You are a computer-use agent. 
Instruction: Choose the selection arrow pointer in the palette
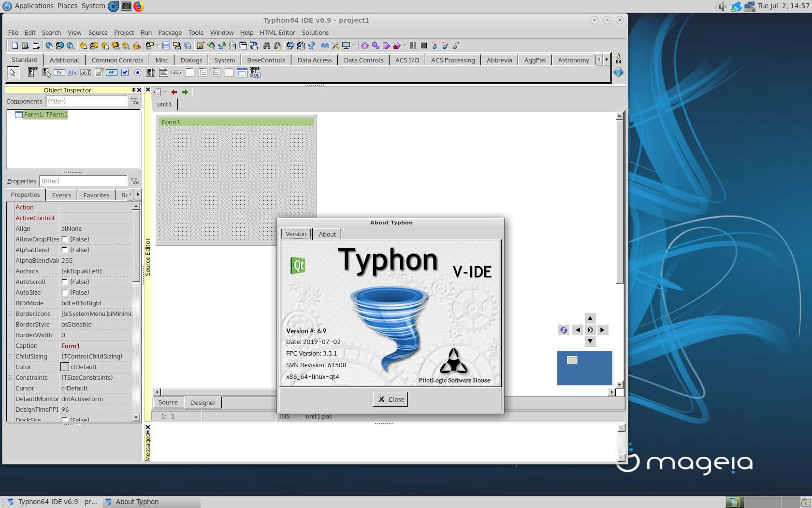coord(13,73)
